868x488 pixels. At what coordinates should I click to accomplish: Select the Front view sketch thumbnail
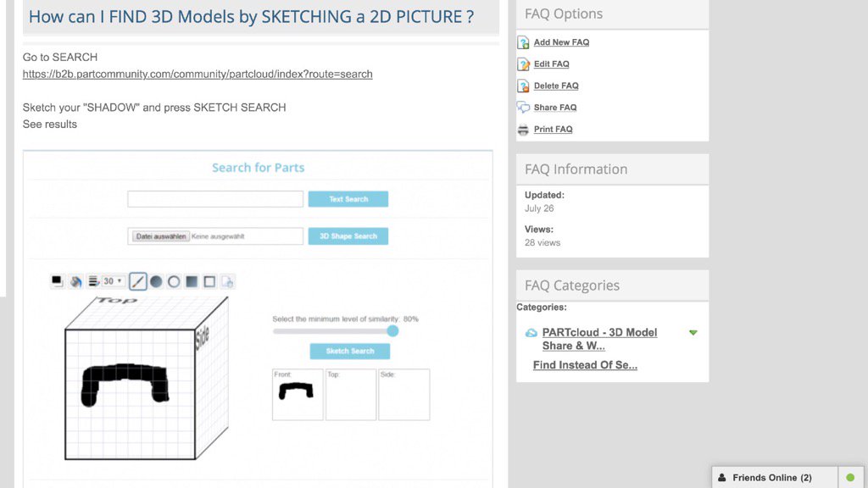[x=298, y=395]
